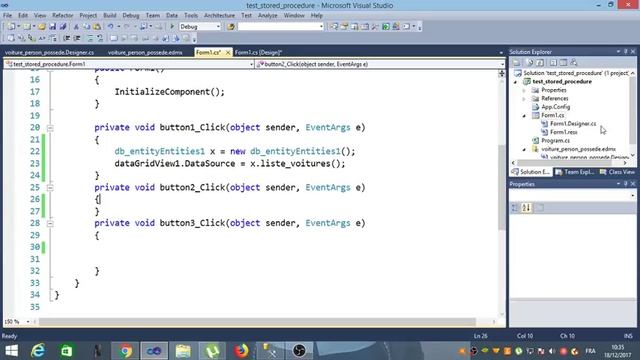Collapse the Form1.cs node in Solution Explorer
This screenshot has height=360, width=640.
tap(524, 116)
